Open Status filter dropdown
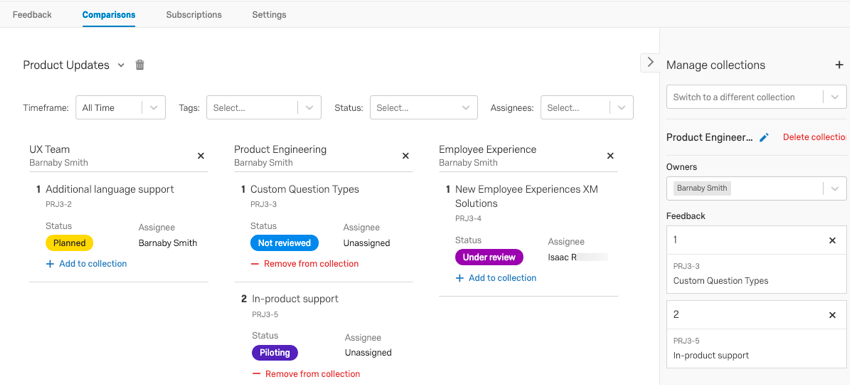 click(424, 107)
